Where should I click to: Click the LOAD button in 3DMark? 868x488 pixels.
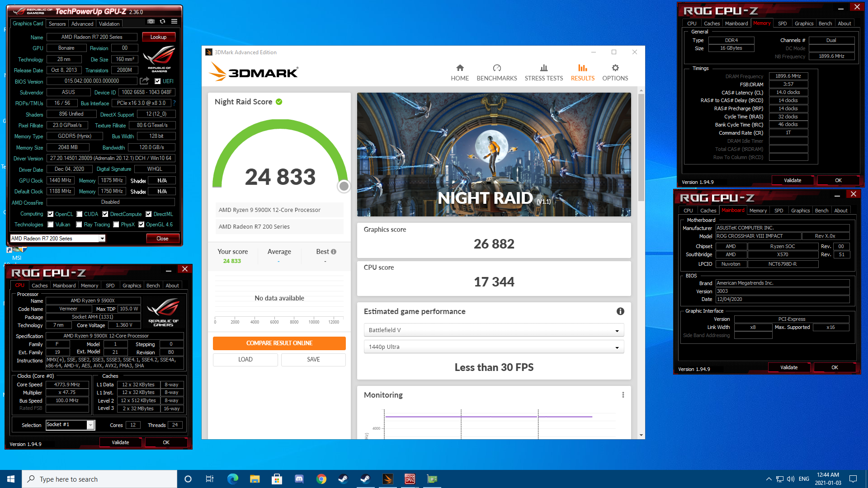(x=245, y=360)
